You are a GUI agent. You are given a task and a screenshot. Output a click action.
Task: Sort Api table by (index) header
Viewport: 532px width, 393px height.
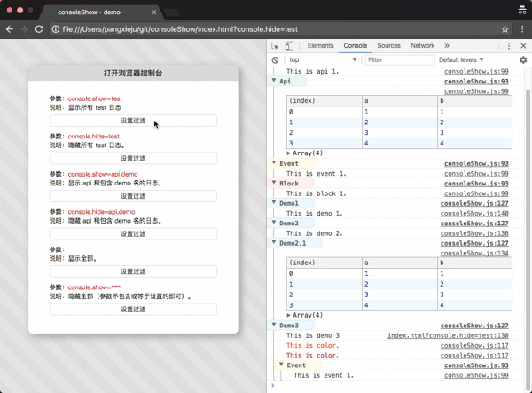pyautogui.click(x=325, y=101)
